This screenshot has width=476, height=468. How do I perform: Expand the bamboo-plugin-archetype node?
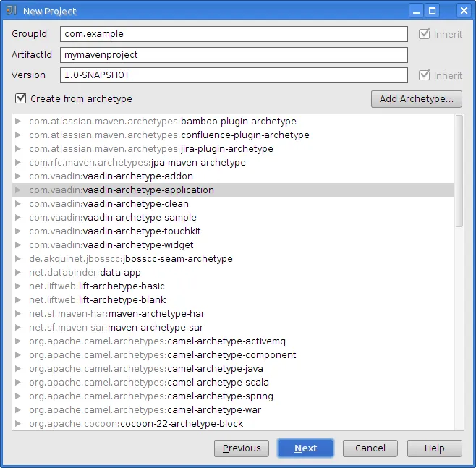19,122
